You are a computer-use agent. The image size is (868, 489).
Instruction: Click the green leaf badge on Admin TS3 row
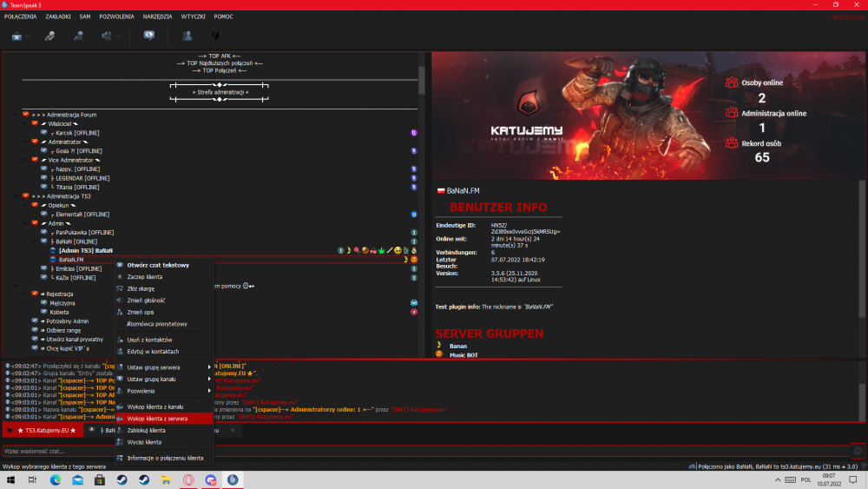click(x=381, y=250)
